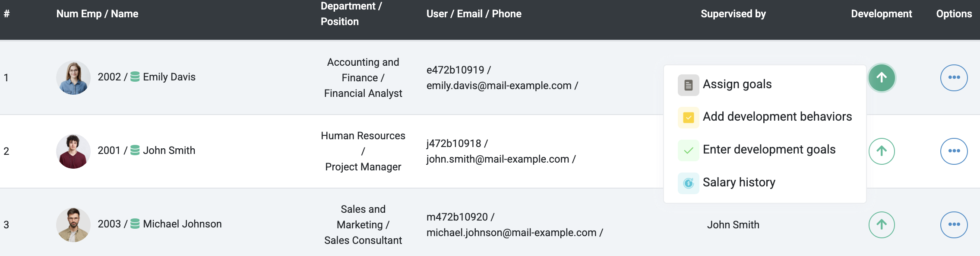Click the Assign goals document icon
Viewport: 980px width, 256px height.
tap(689, 85)
